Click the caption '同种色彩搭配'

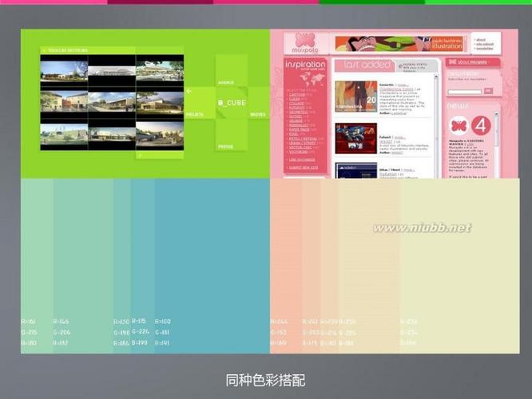(266, 381)
